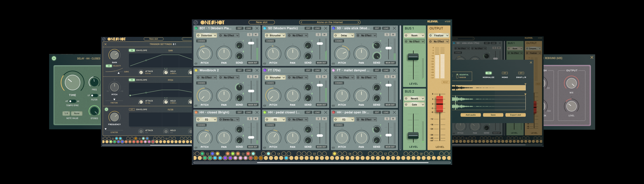644x184 pixels.
Task: Go to the next preset with the right arrow
Action: 358,22
